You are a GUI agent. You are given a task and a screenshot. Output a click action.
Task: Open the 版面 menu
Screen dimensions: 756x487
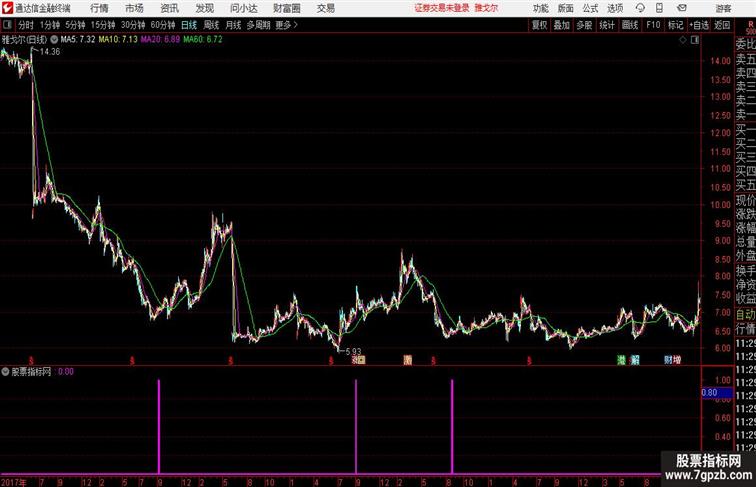coord(566,8)
